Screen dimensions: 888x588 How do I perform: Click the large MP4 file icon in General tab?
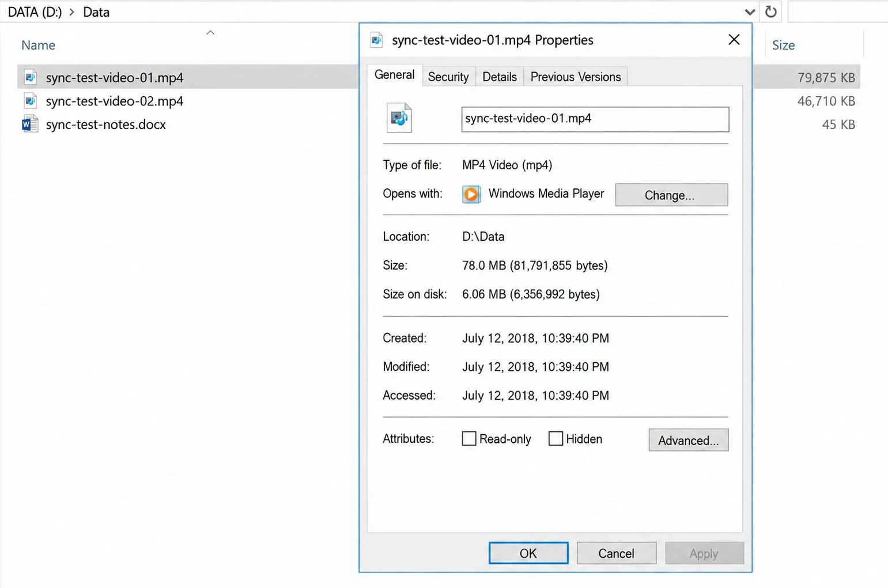399,117
